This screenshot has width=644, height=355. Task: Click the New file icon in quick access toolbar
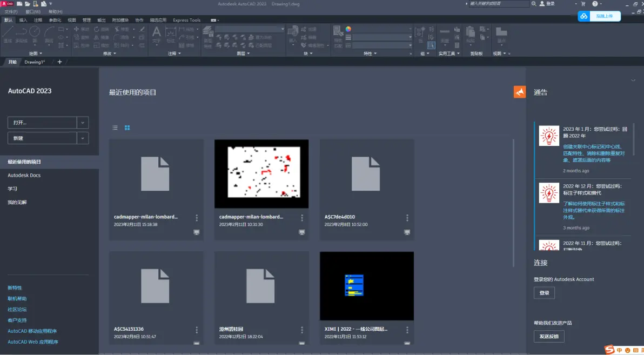tap(19, 3)
